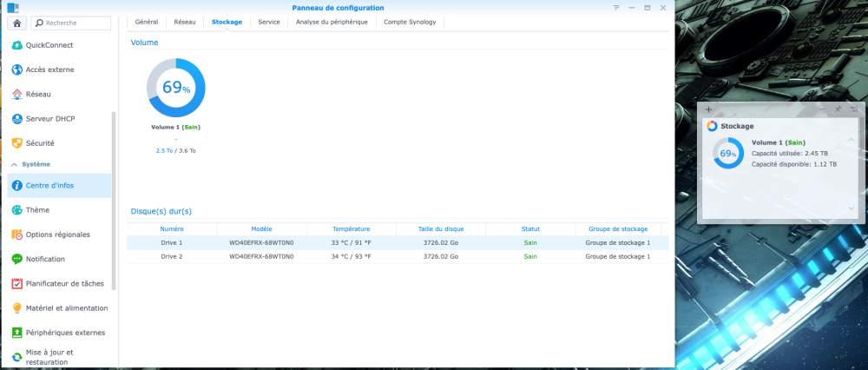Viewport: 868px width, 370px height.
Task: Select the Drive 2 row
Action: pos(398,256)
